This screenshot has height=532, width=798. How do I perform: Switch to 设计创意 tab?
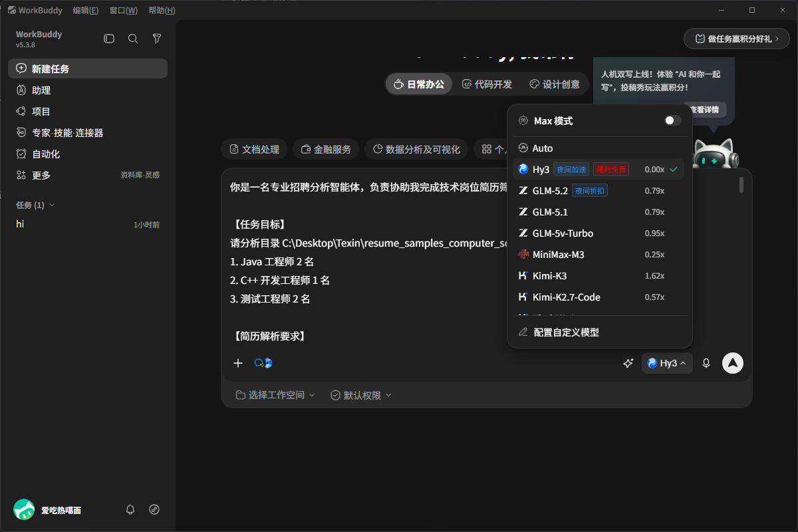[555, 84]
